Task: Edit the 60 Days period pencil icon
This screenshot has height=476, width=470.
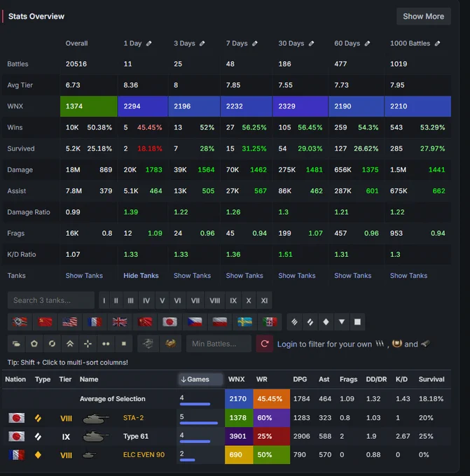Action: pyautogui.click(x=367, y=43)
